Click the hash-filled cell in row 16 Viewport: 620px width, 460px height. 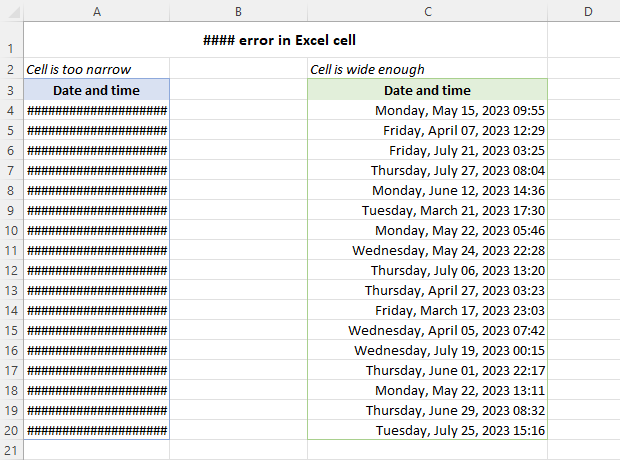[96, 350]
